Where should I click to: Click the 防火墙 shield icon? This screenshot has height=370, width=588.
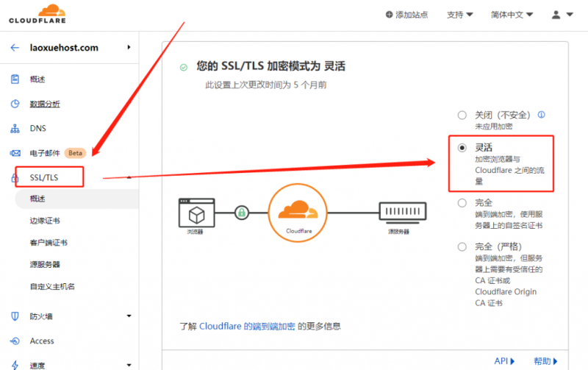[x=15, y=316]
